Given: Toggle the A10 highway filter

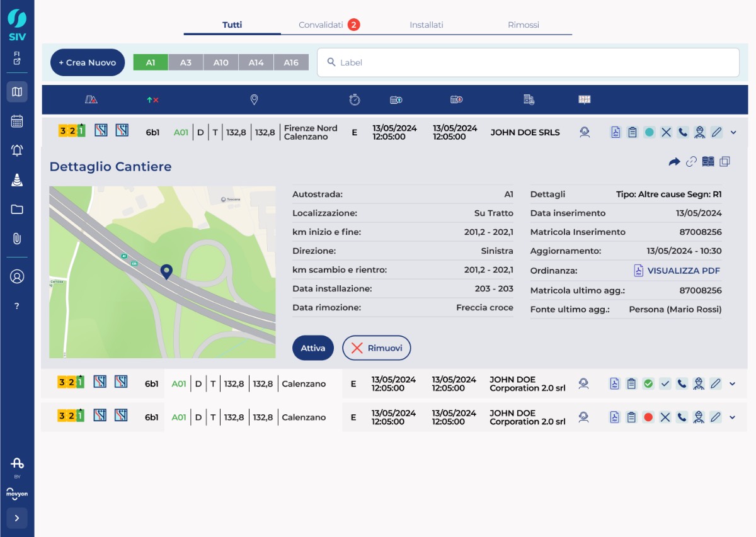Looking at the screenshot, I should (x=220, y=62).
